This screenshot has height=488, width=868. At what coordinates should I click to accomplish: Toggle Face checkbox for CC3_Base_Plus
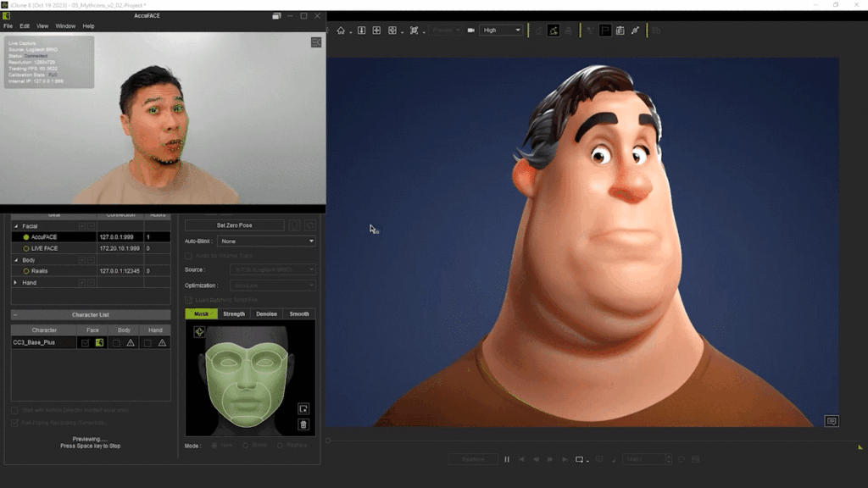click(x=86, y=343)
